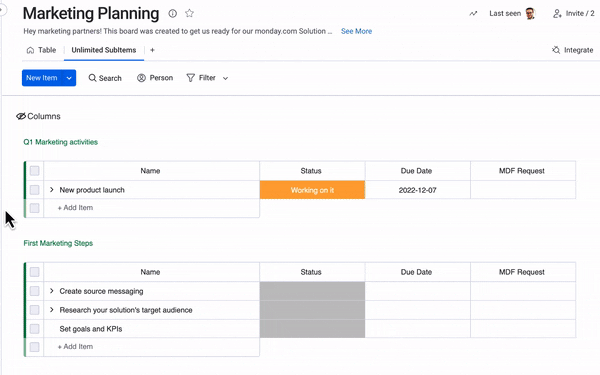This screenshot has width=600, height=375.
Task: Click the Integrate plug icon
Action: click(x=556, y=50)
